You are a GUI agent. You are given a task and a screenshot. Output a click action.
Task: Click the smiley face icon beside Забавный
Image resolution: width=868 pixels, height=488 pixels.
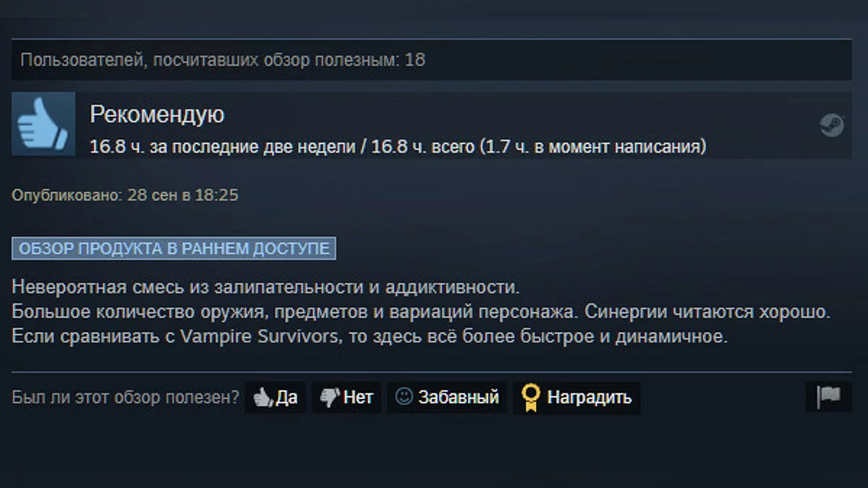(404, 396)
